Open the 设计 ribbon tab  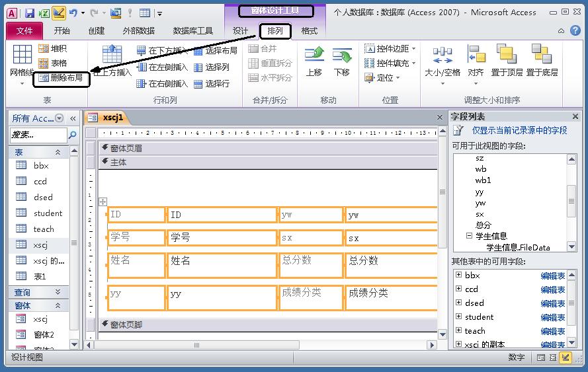[x=240, y=30]
